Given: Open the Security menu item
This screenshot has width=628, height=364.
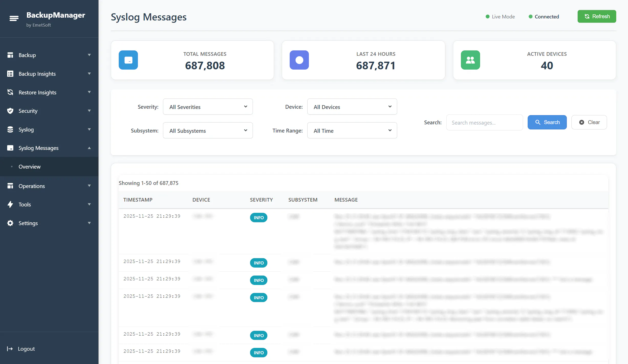Looking at the screenshot, I should click(49, 111).
